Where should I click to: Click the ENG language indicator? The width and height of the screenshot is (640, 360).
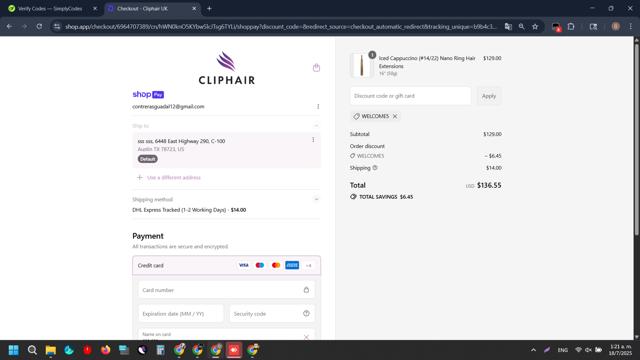[562, 350]
